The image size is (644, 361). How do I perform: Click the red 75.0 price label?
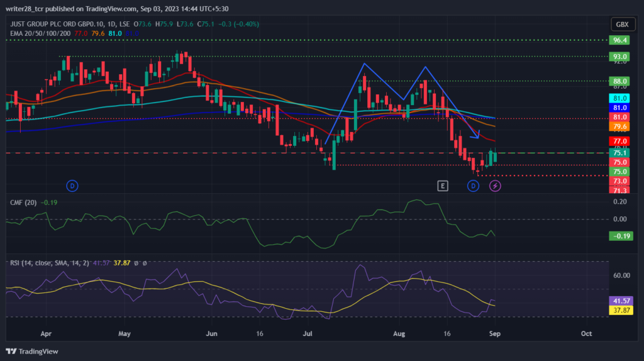click(619, 162)
